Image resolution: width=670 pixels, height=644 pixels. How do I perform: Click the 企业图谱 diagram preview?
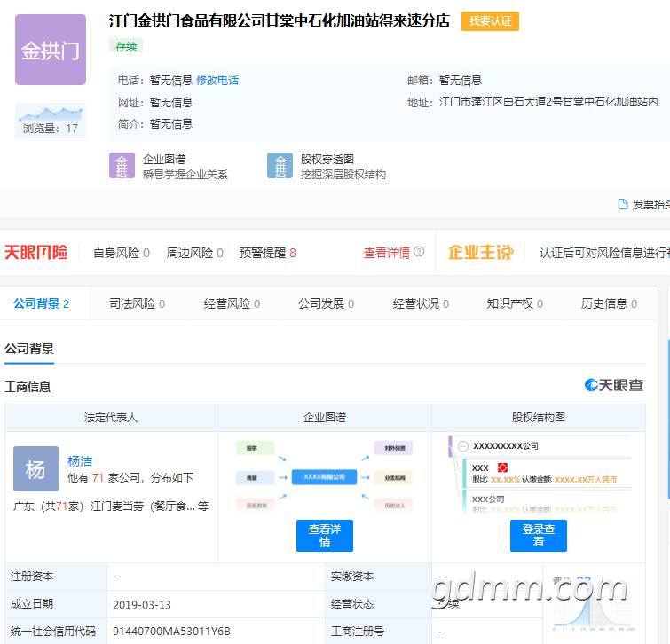pyautogui.click(x=324, y=476)
